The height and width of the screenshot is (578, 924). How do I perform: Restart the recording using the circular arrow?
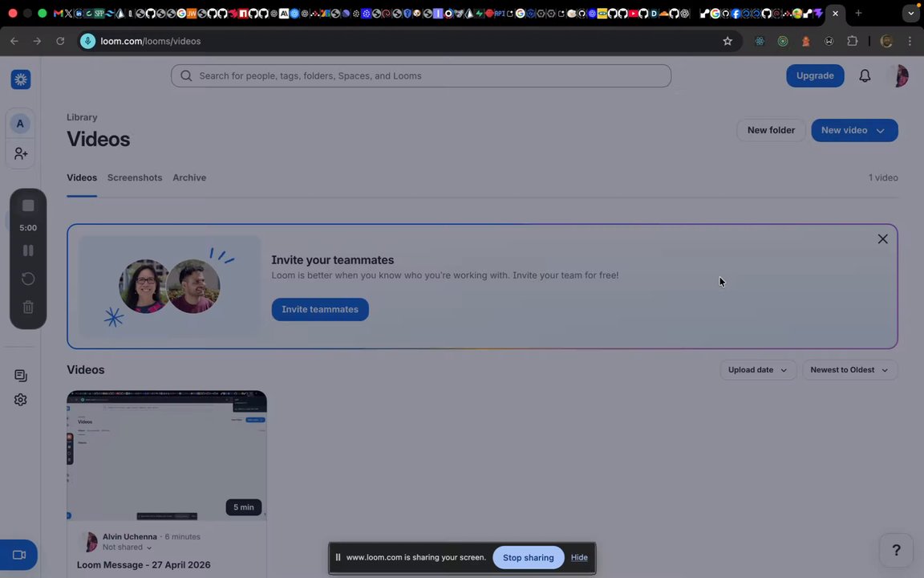[x=28, y=279]
